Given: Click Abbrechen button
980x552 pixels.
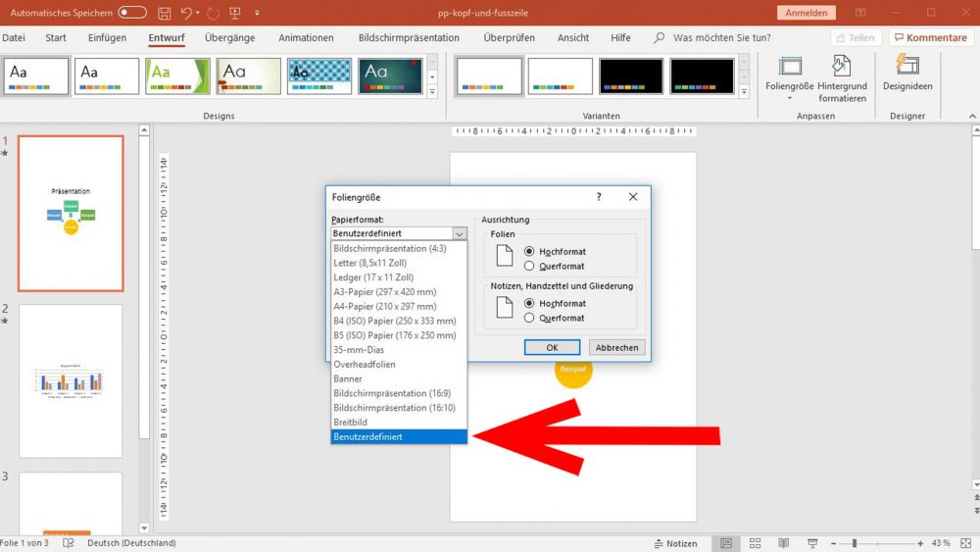Looking at the screenshot, I should 616,348.
